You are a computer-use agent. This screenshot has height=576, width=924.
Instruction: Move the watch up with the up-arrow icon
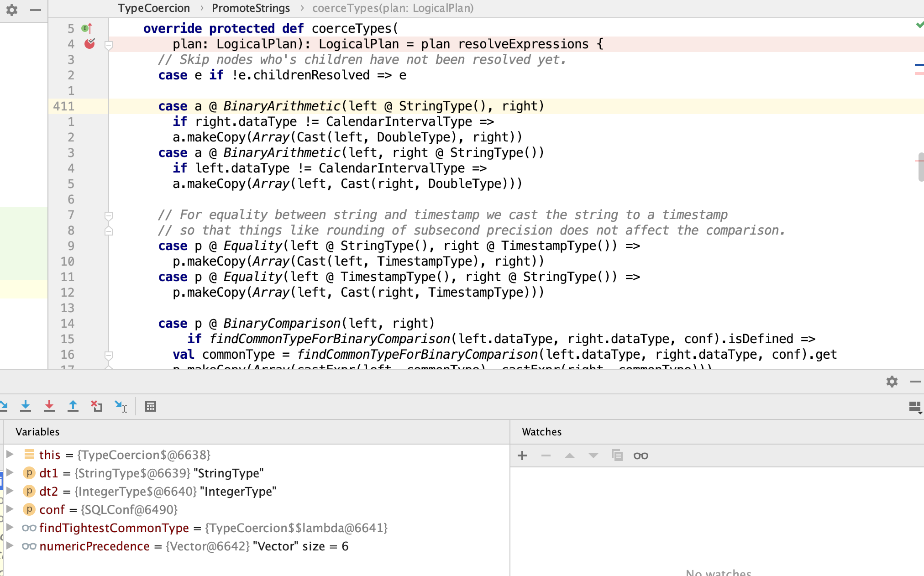pyautogui.click(x=570, y=456)
